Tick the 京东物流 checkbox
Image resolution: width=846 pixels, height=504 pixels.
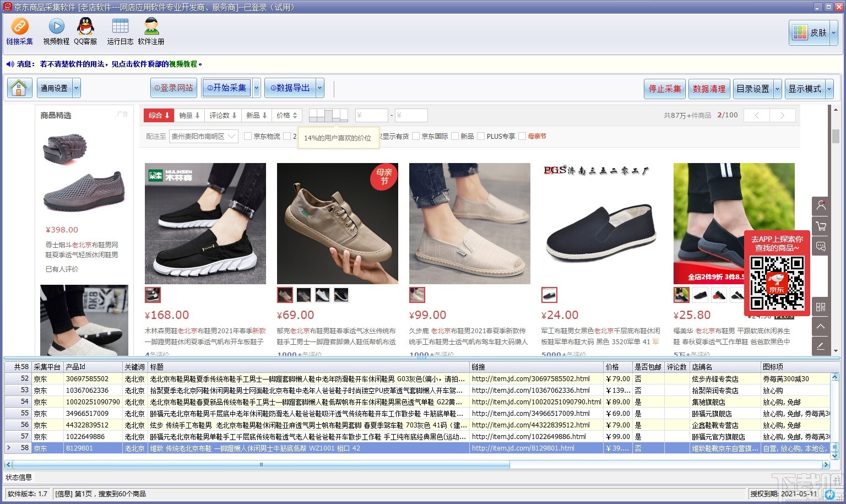(x=248, y=136)
